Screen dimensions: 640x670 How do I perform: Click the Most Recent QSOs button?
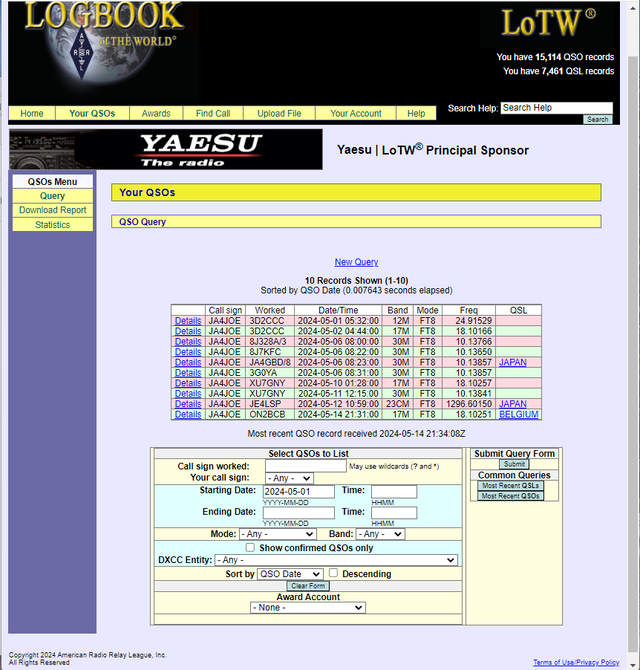pos(510,496)
